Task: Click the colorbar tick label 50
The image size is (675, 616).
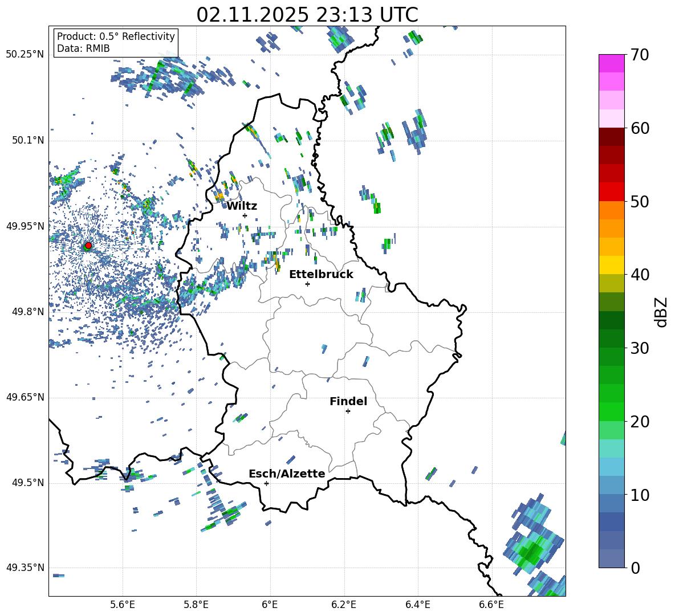Action: (640, 201)
